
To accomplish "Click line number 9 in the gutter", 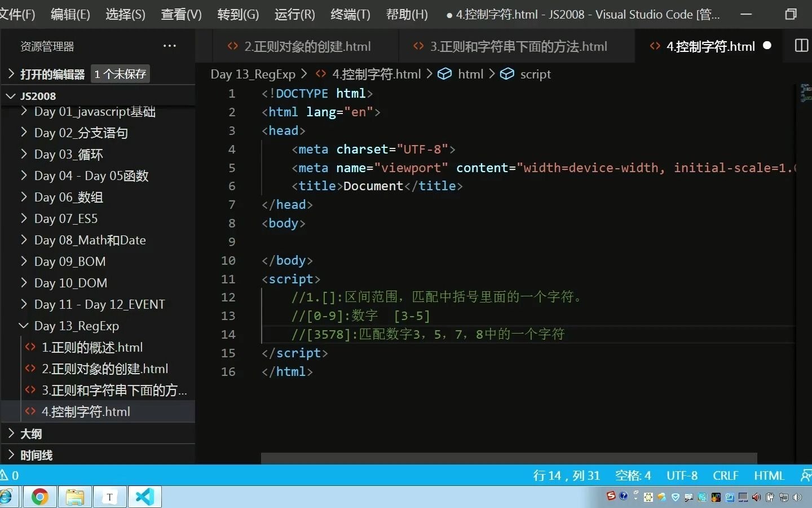I will (x=231, y=242).
